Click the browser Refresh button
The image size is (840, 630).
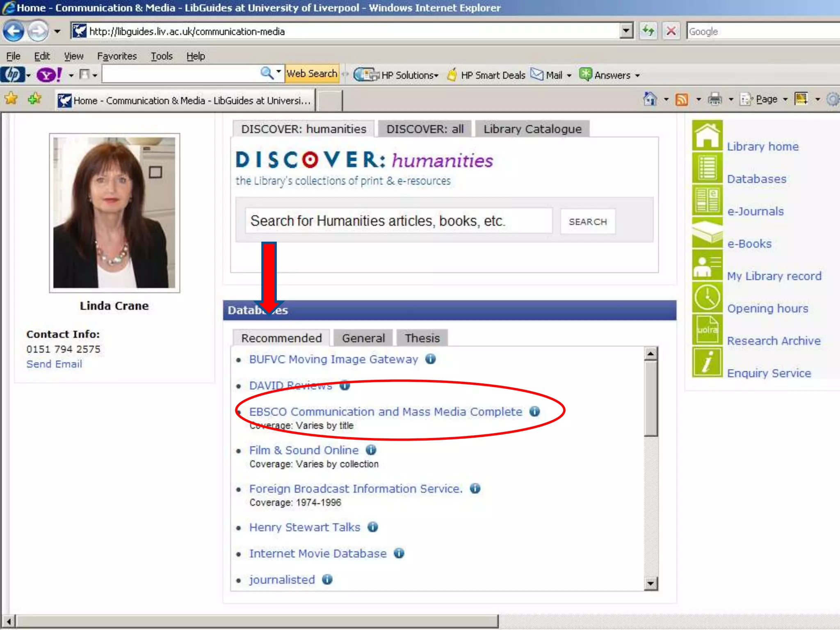click(x=648, y=31)
